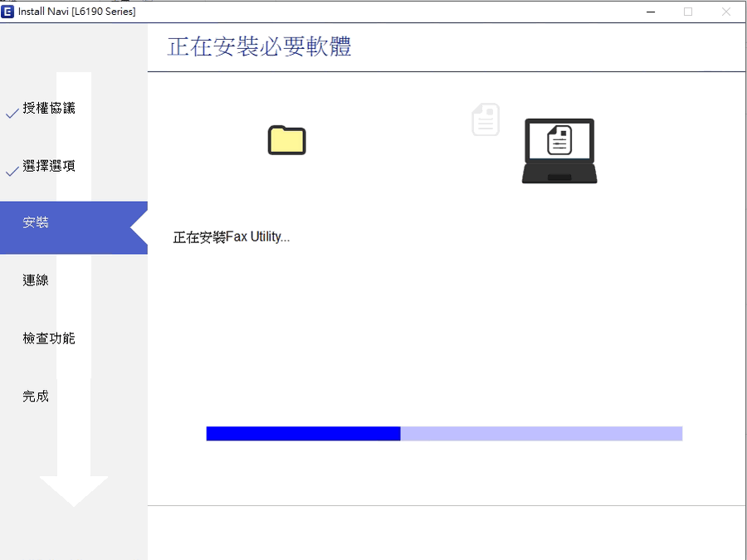Click the white pointer notch on 安裝 step
747x560 pixels.
[x=139, y=228]
